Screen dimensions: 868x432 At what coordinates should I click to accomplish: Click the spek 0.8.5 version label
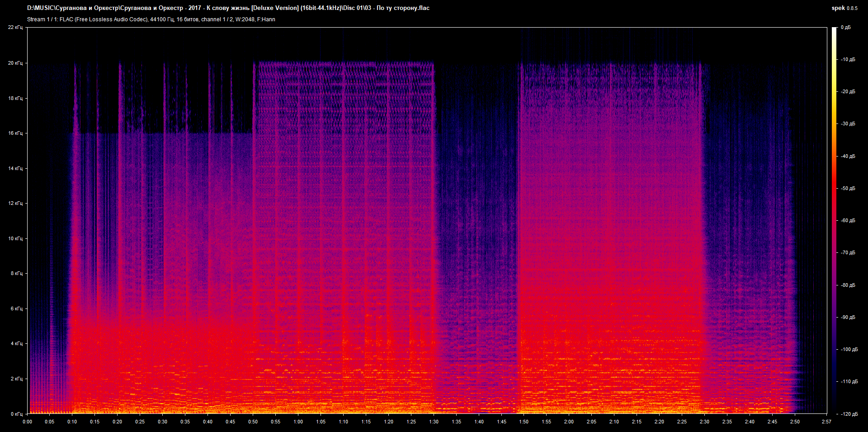tap(844, 8)
